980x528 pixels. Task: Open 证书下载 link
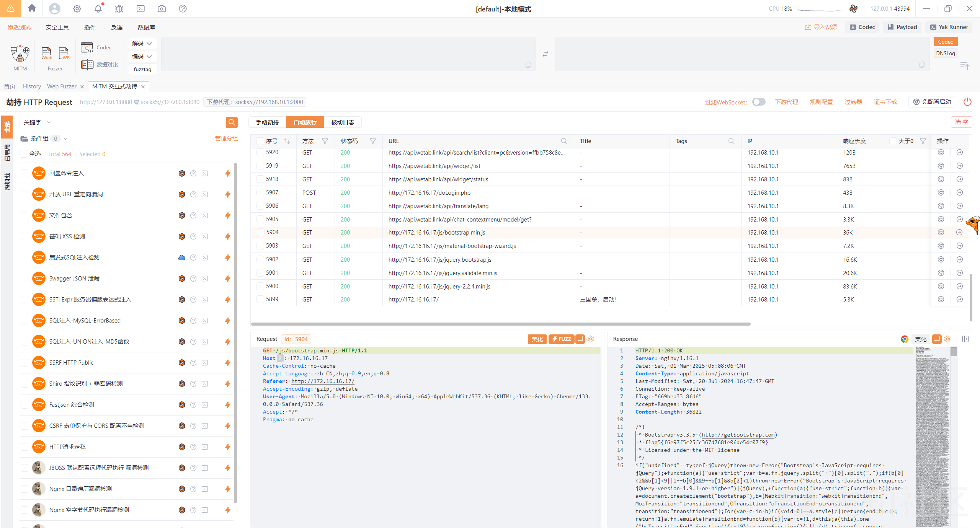pyautogui.click(x=885, y=102)
